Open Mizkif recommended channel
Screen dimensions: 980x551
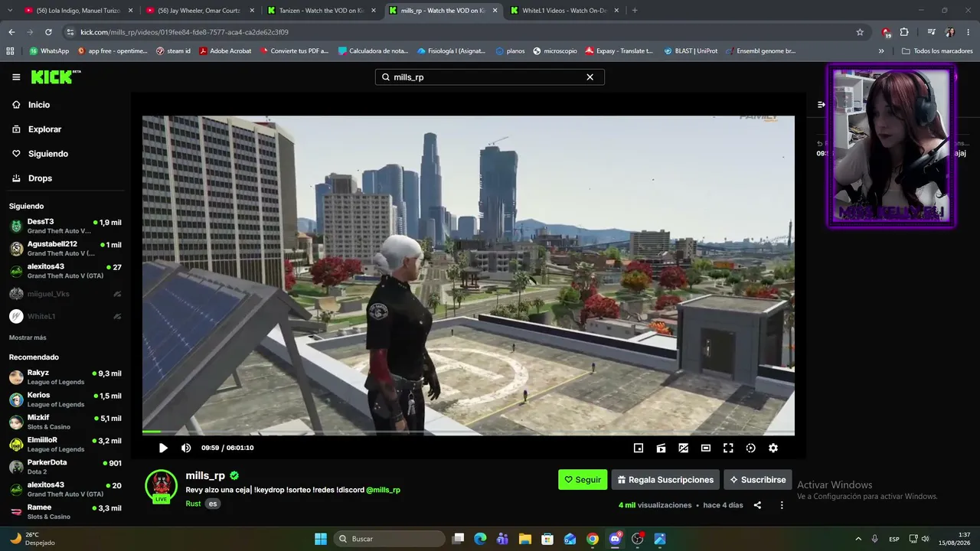click(x=65, y=422)
